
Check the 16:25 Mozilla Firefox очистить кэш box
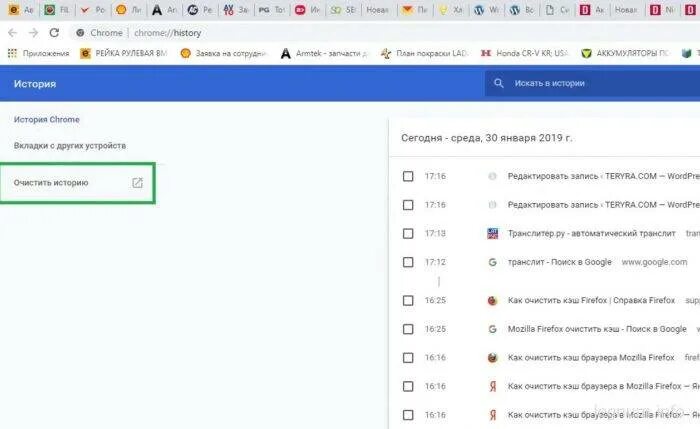click(x=408, y=329)
